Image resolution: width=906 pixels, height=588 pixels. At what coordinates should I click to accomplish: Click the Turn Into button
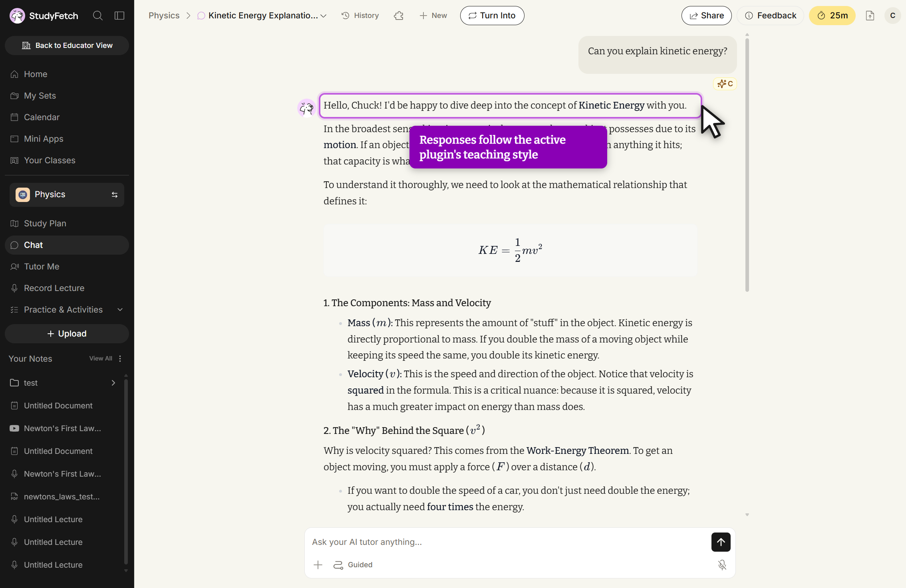(x=492, y=16)
